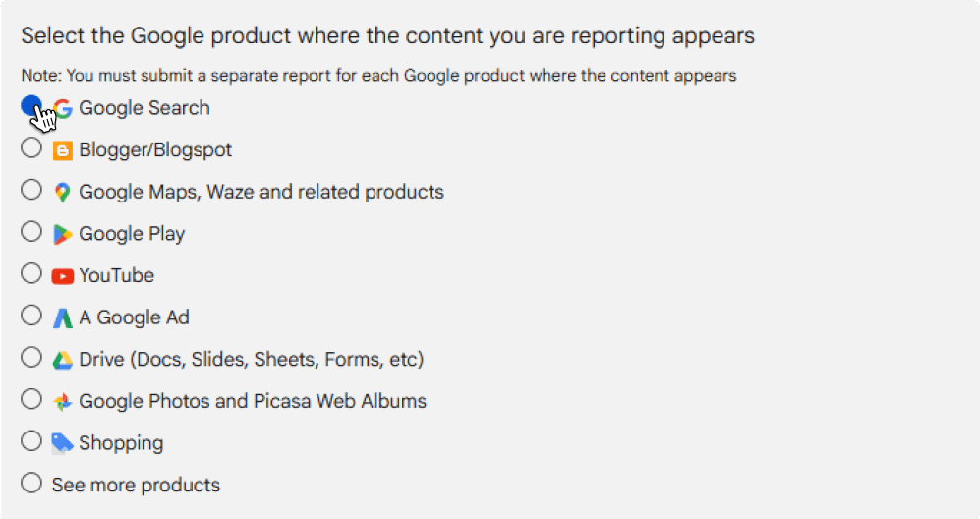Click the Google Maps pin icon
This screenshot has width=980, height=519.
click(63, 193)
